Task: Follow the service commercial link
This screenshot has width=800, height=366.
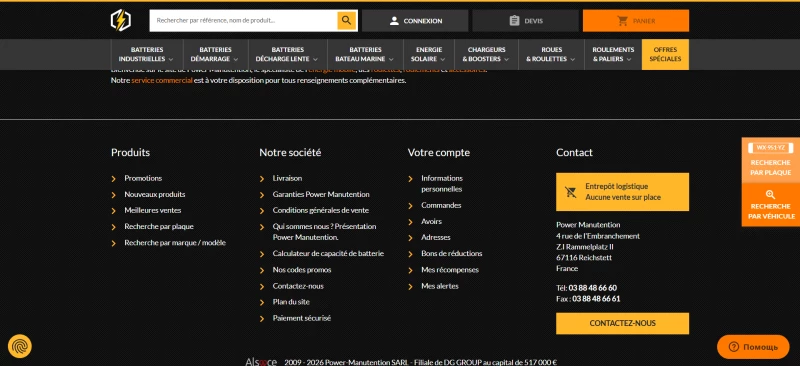Action: tap(162, 80)
